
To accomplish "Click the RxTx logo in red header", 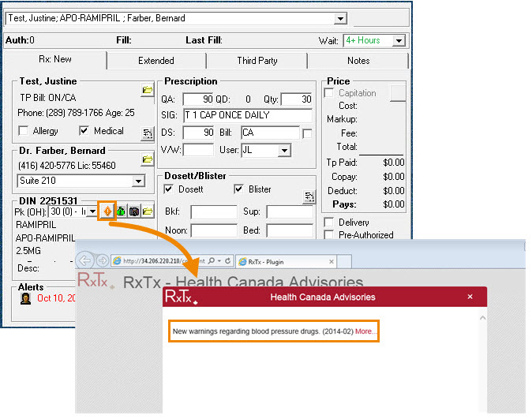I will [x=182, y=297].
